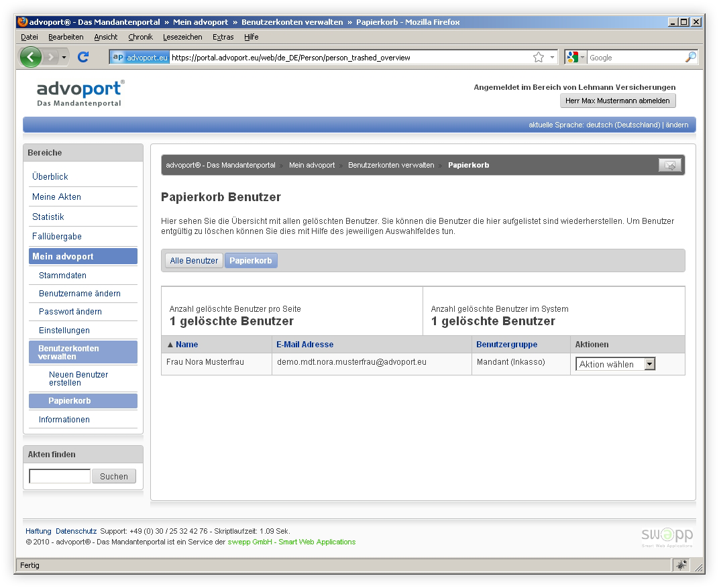Click the Firefox icon in the title bar

[23, 21]
